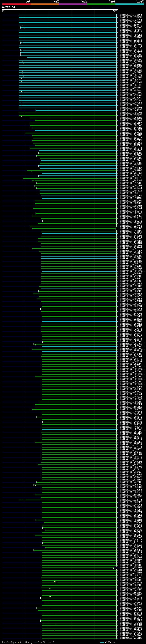The height and width of the screenshot is (644, 146).
Task: Open hit UniRef100_A7QZG8
Action: [131, 15]
